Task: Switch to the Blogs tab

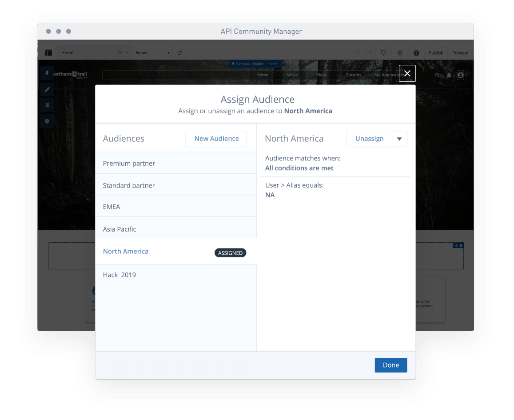Action: 321,75
